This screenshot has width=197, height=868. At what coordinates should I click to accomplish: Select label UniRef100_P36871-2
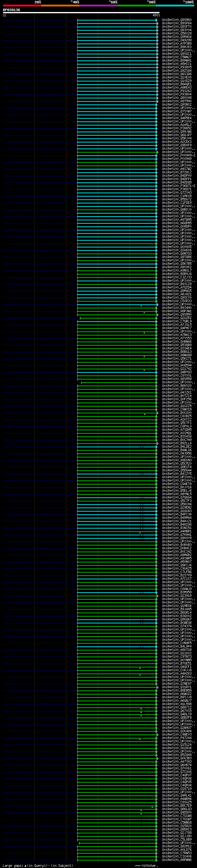pyautogui.click(x=179, y=186)
